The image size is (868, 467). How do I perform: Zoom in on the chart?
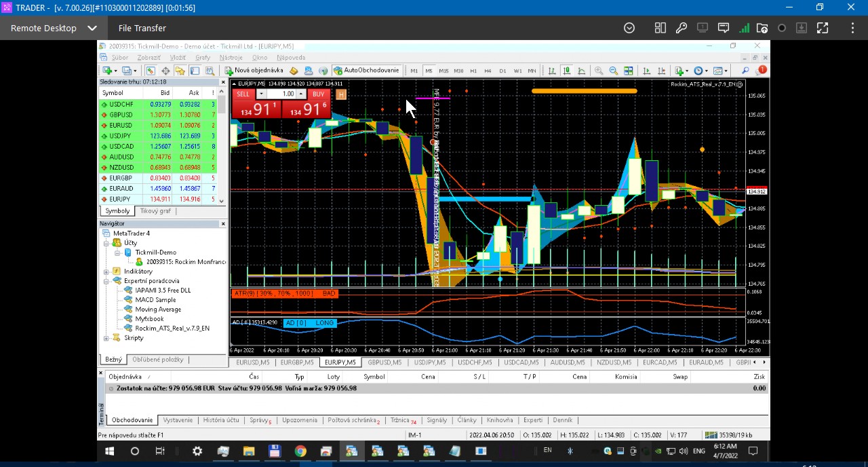(x=599, y=71)
